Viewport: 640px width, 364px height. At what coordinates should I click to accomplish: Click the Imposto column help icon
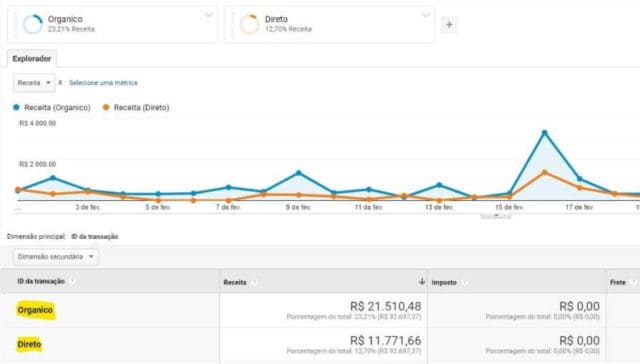[464, 282]
